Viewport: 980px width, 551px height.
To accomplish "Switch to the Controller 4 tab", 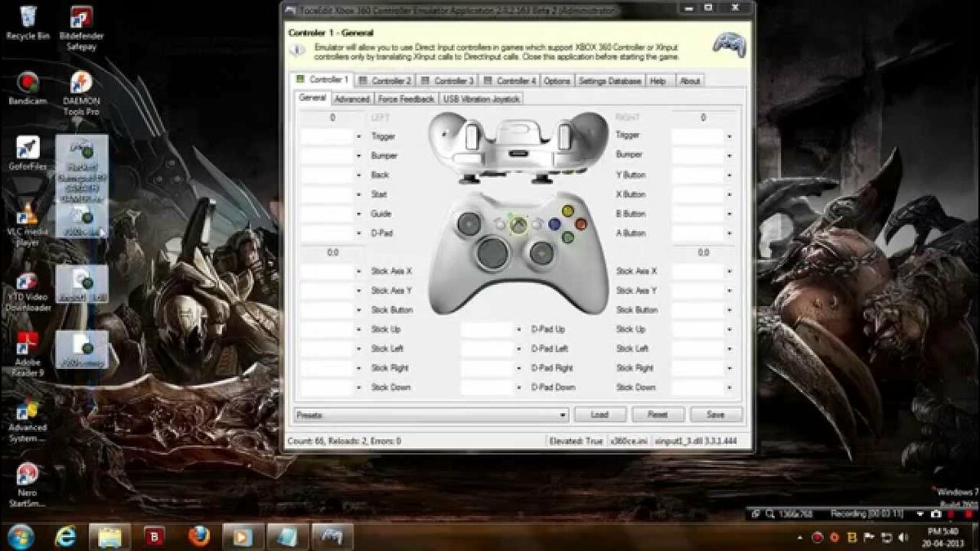I will click(x=510, y=81).
